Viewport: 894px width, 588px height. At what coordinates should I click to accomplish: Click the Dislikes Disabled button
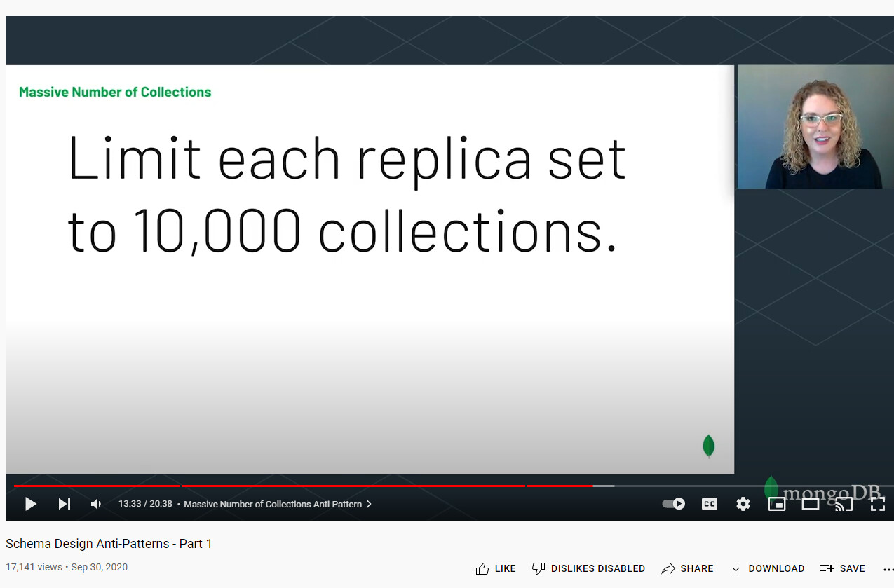point(588,568)
